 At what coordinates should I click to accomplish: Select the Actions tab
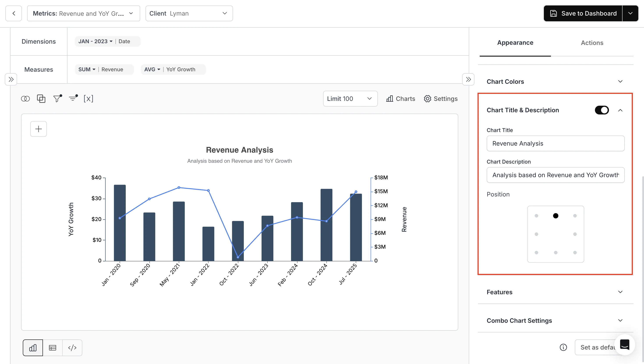(592, 43)
